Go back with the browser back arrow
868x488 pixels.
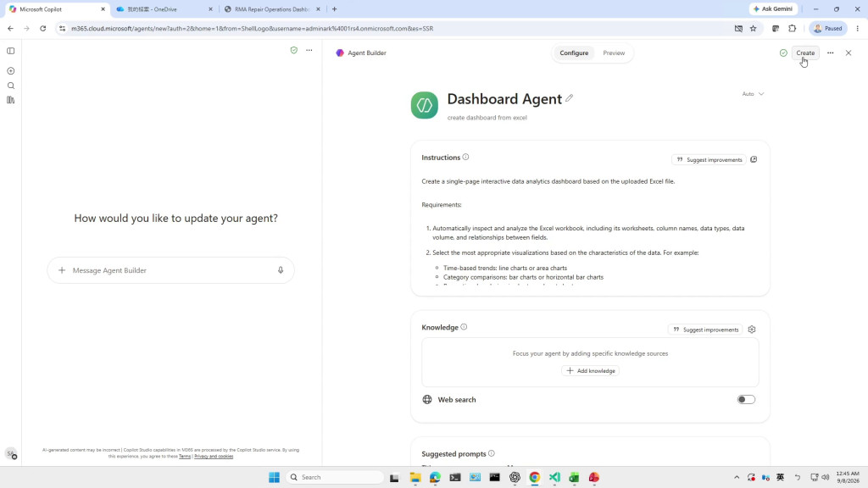pyautogui.click(x=10, y=28)
